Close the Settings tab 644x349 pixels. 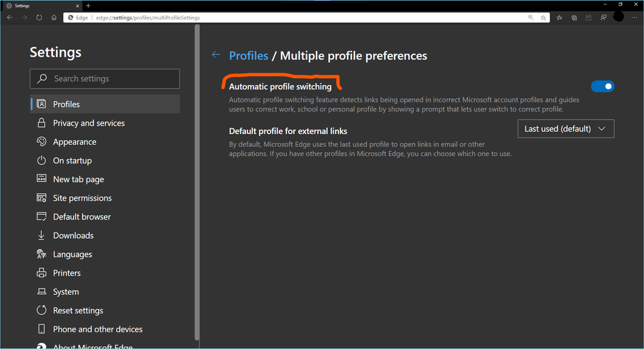[x=77, y=6]
